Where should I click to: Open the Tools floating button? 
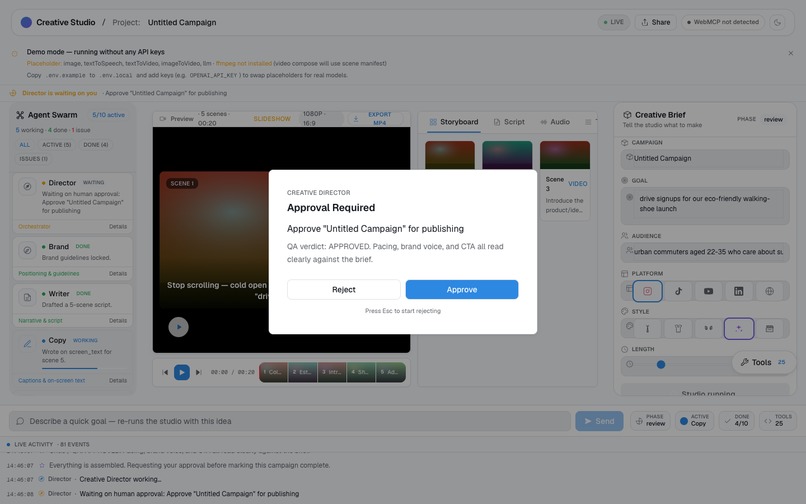pyautogui.click(x=763, y=362)
